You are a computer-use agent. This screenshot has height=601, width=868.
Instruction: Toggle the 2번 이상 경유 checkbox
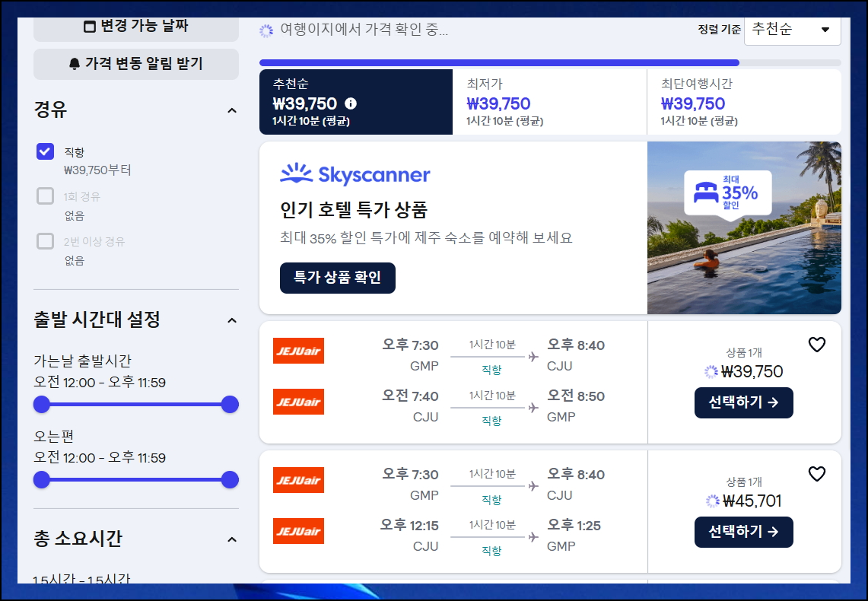[x=46, y=241]
